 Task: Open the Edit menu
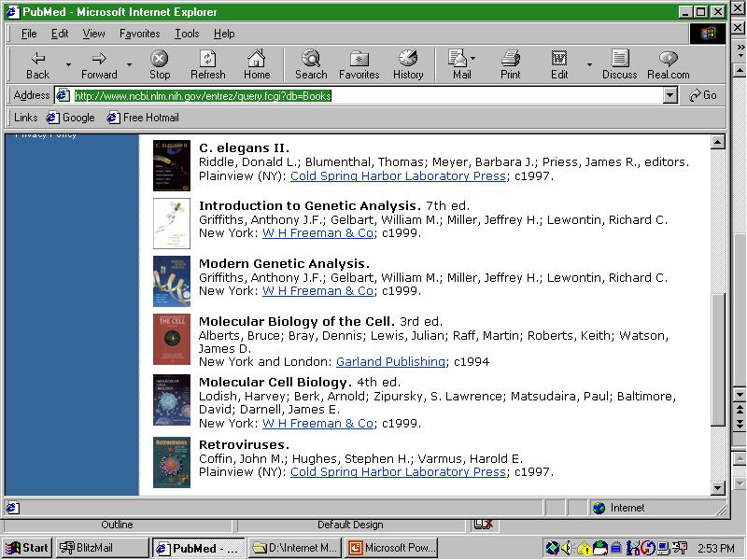pyautogui.click(x=60, y=34)
